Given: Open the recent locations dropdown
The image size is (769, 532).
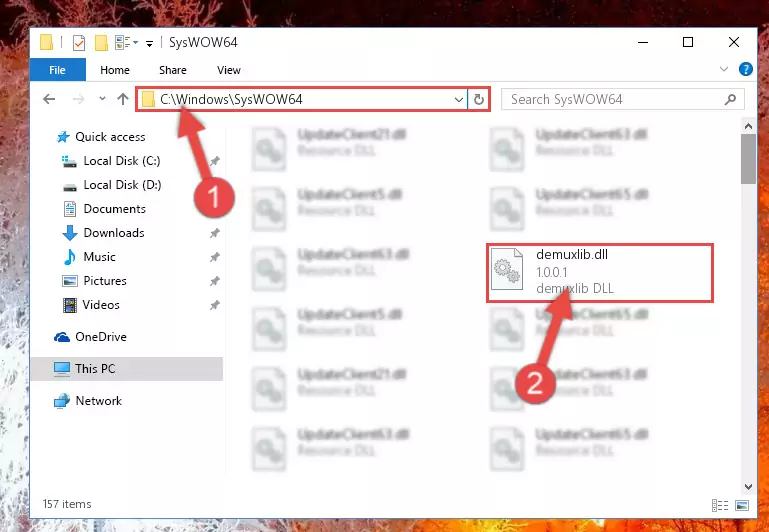Looking at the screenshot, I should point(102,99).
